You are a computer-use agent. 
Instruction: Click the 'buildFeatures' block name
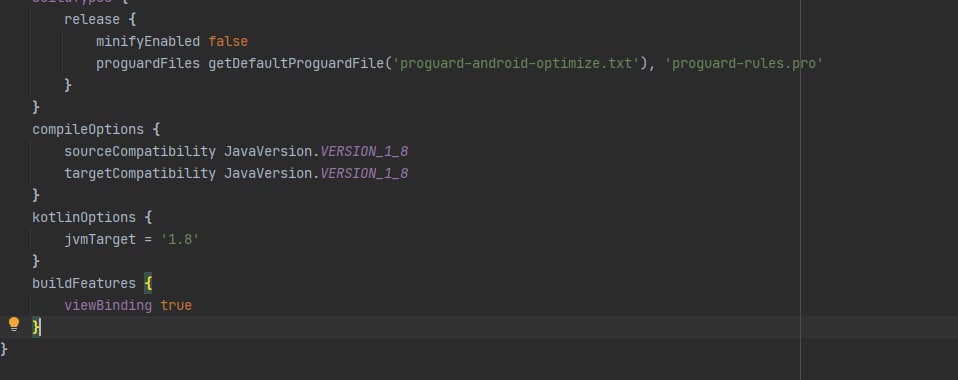(x=84, y=283)
